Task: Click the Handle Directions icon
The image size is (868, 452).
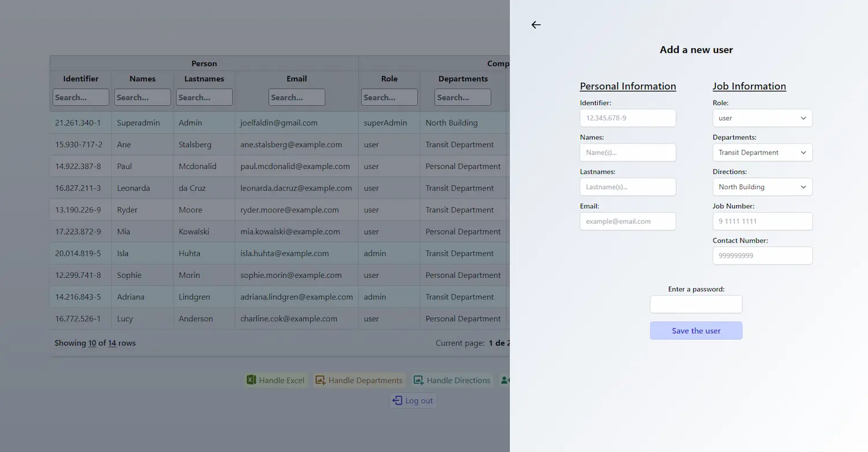Action: 418,380
